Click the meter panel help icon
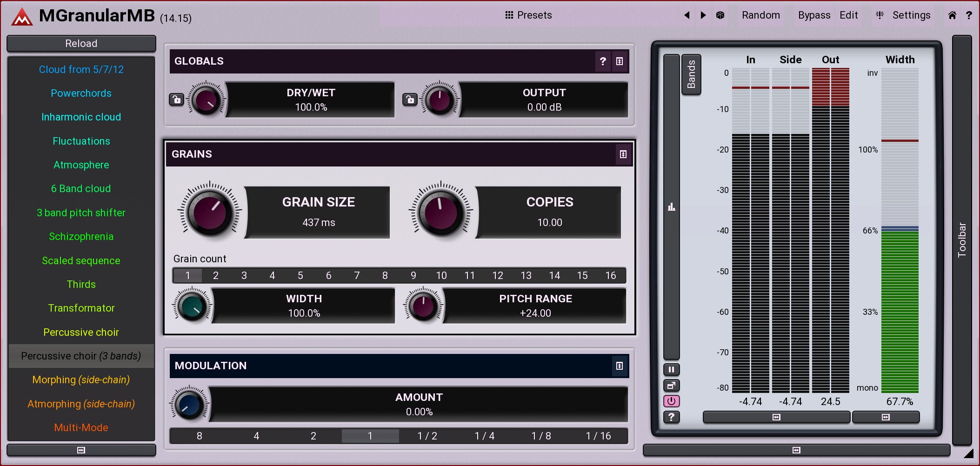Viewport: 980px width, 466px height. click(x=671, y=417)
